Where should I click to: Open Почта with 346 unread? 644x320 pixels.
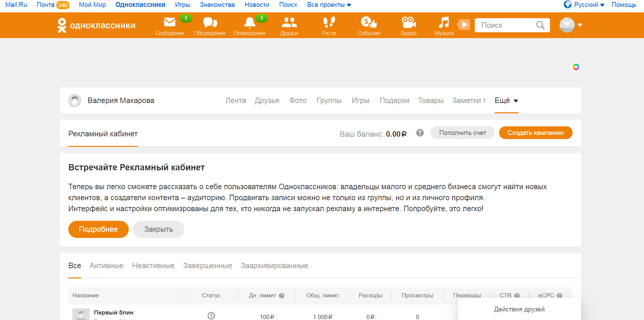click(x=53, y=5)
